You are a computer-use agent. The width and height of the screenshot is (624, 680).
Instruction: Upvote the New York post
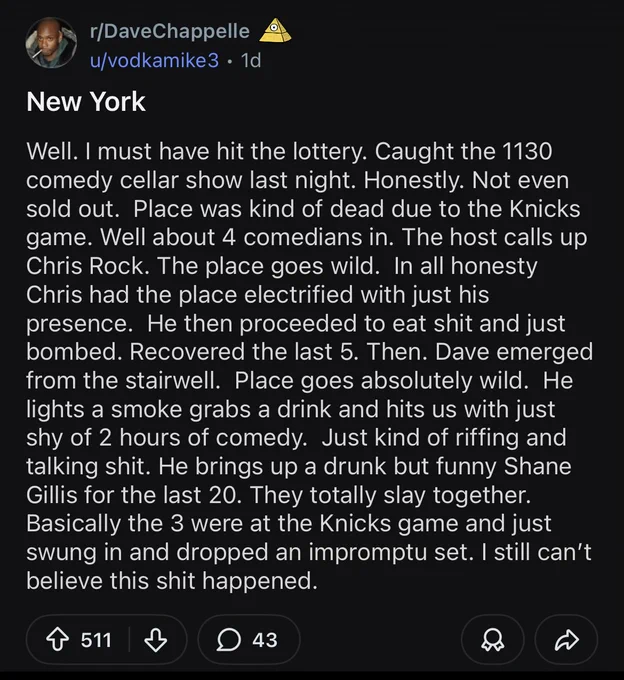coord(57,640)
